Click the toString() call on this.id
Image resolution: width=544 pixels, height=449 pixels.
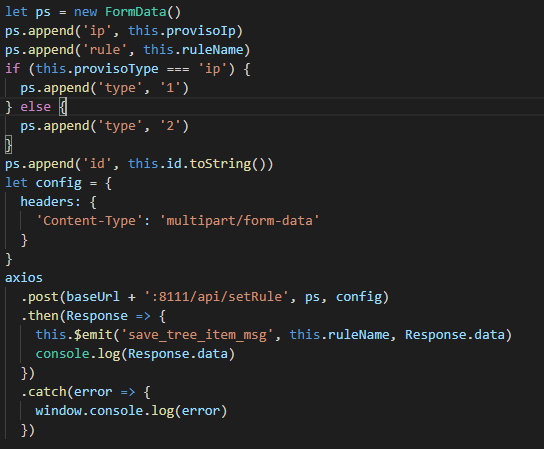pyautogui.click(x=228, y=164)
